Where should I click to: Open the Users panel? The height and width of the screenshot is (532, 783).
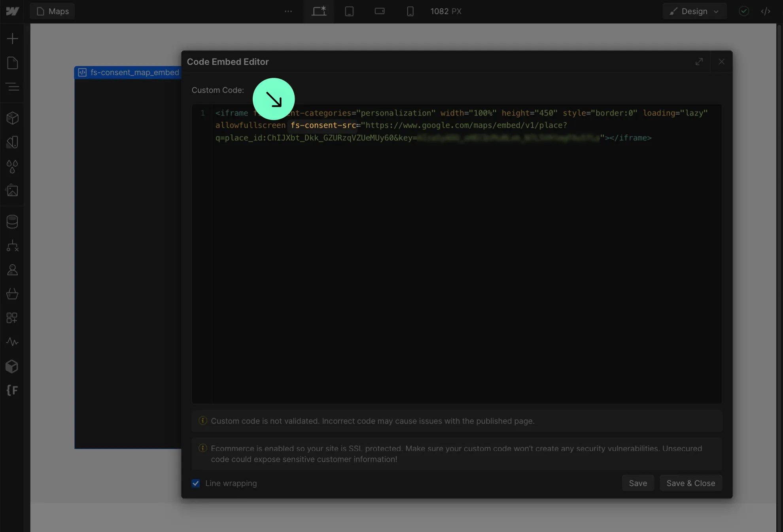pos(12,270)
